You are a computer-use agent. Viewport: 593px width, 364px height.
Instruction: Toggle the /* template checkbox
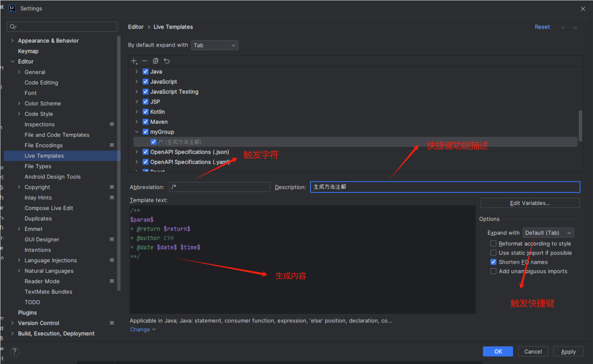(153, 142)
